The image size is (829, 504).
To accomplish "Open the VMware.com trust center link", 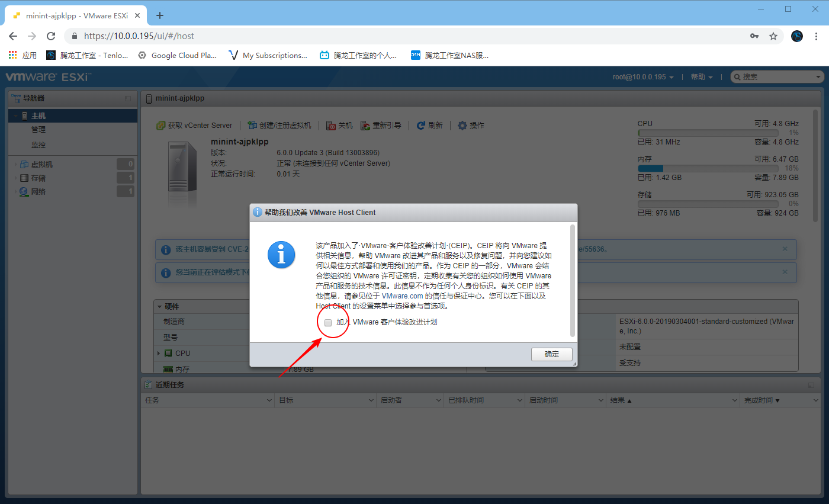I will tap(403, 296).
